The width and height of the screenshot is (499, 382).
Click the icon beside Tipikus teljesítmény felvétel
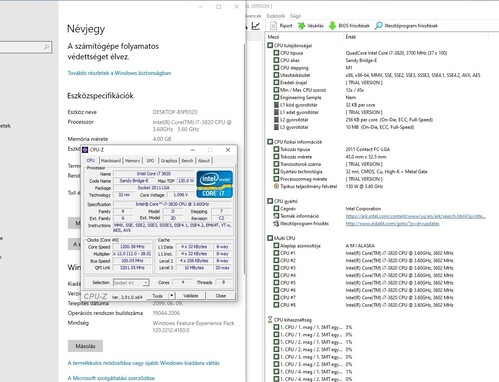click(x=276, y=186)
